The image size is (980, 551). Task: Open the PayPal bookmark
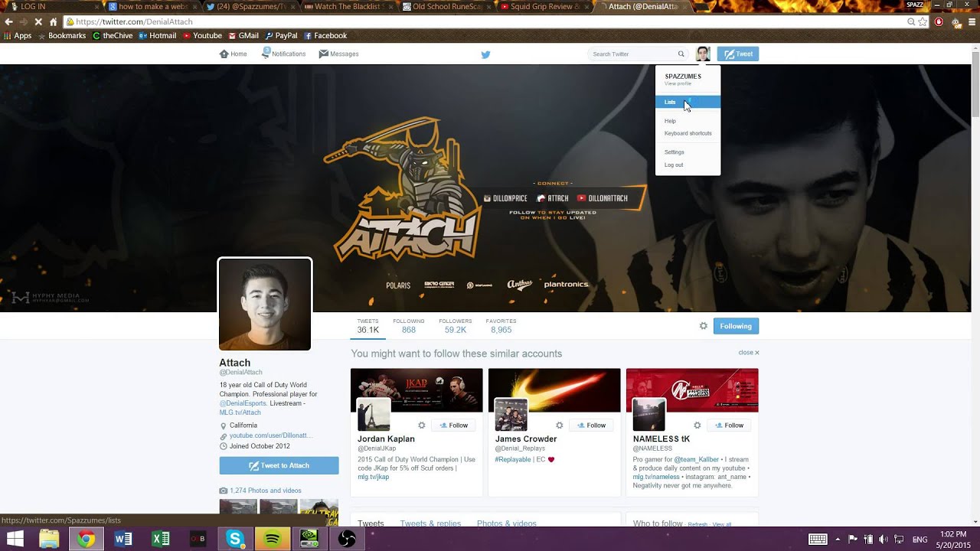tap(281, 36)
